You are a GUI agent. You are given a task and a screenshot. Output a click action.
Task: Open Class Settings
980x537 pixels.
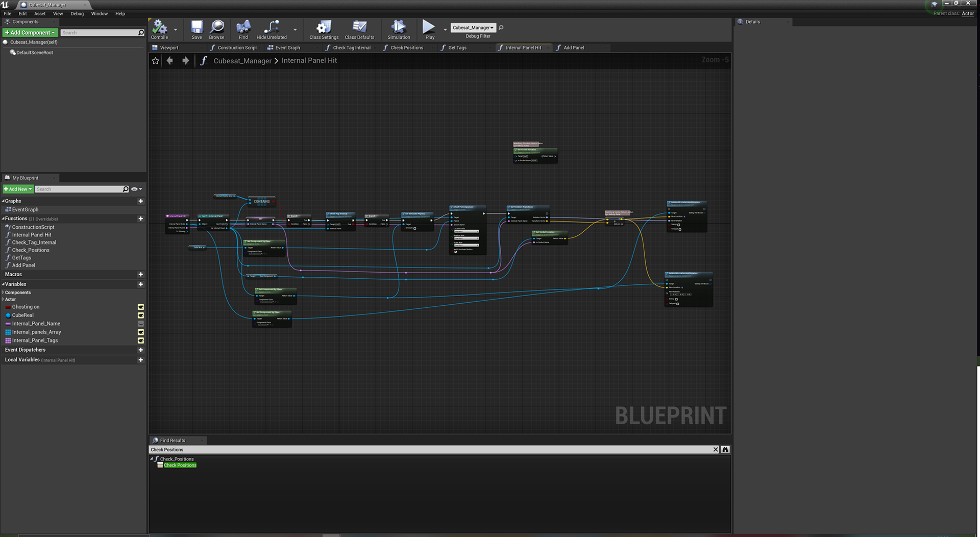(324, 30)
